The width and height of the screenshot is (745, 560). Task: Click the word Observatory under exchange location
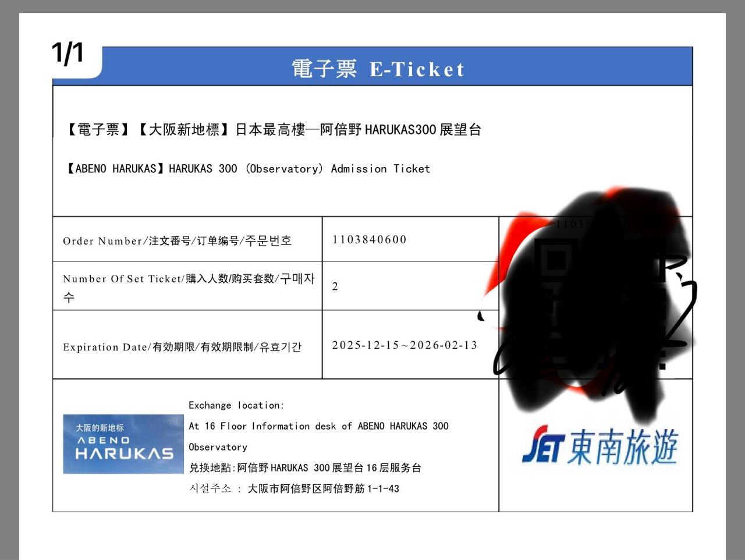click(x=218, y=447)
